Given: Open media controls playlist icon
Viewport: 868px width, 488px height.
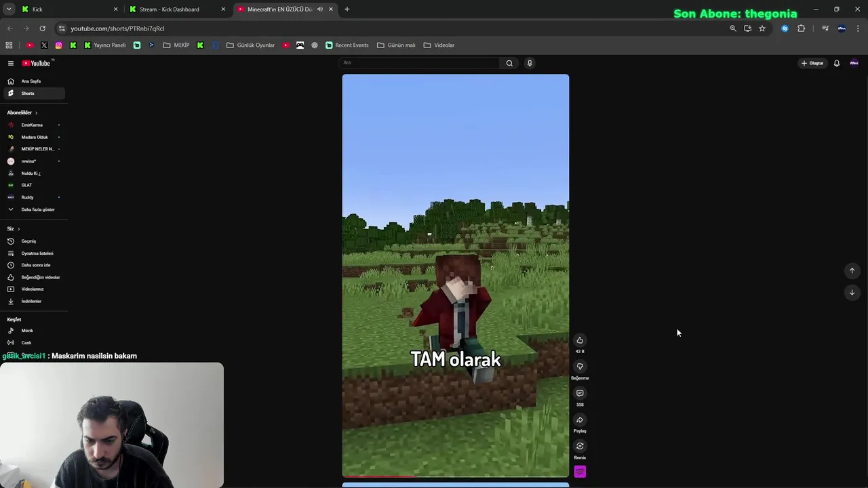Looking at the screenshot, I should click(825, 28).
